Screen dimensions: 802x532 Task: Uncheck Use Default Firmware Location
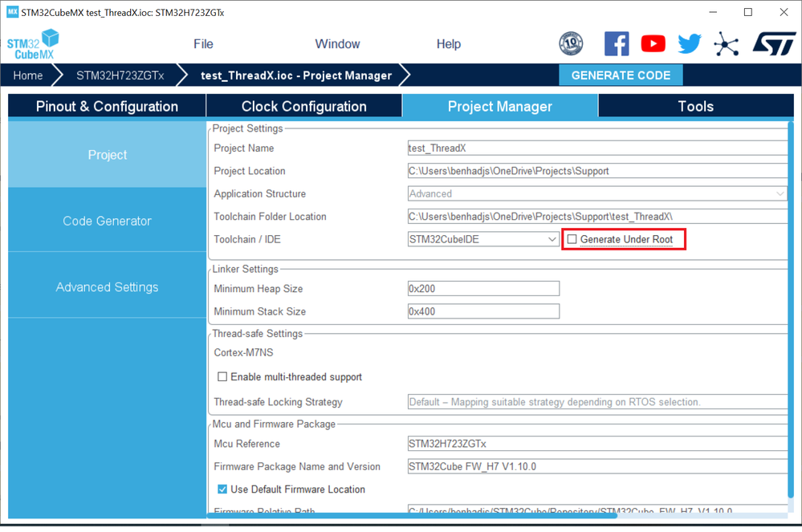coord(222,489)
